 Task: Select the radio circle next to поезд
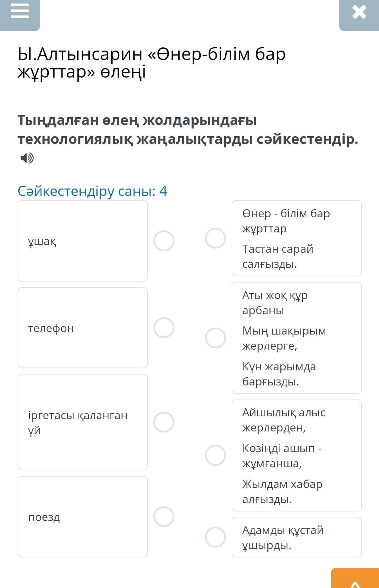164,516
